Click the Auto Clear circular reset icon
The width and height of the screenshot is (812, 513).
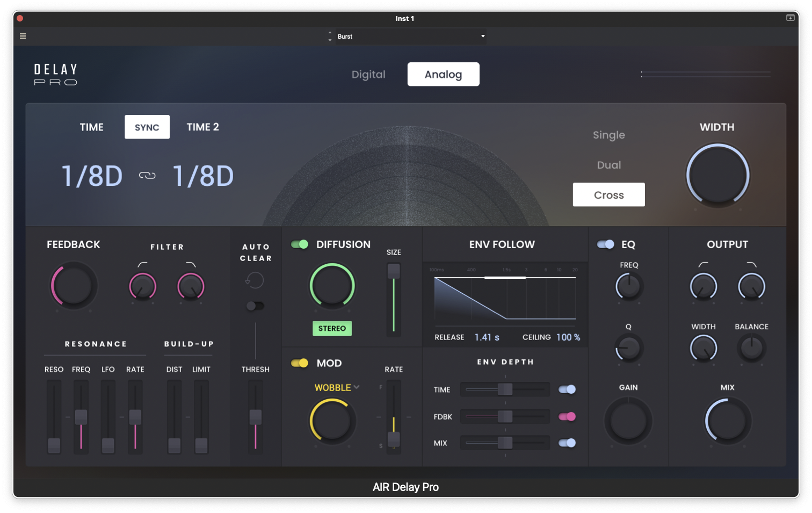[x=255, y=280]
